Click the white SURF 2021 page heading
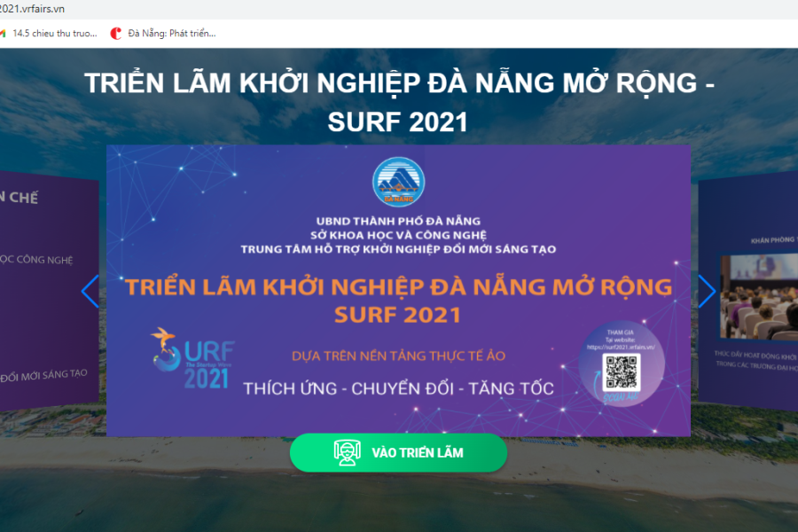Screen dimensions: 798x532 (397, 122)
